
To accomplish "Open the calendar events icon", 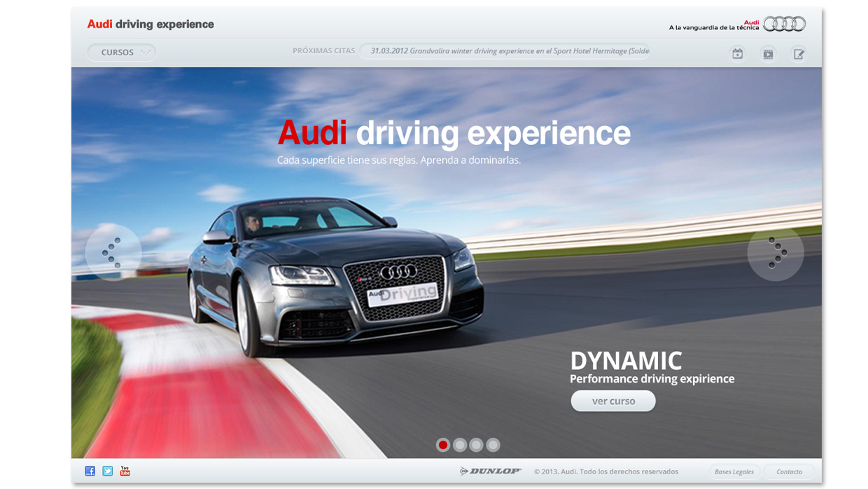I will coord(737,53).
